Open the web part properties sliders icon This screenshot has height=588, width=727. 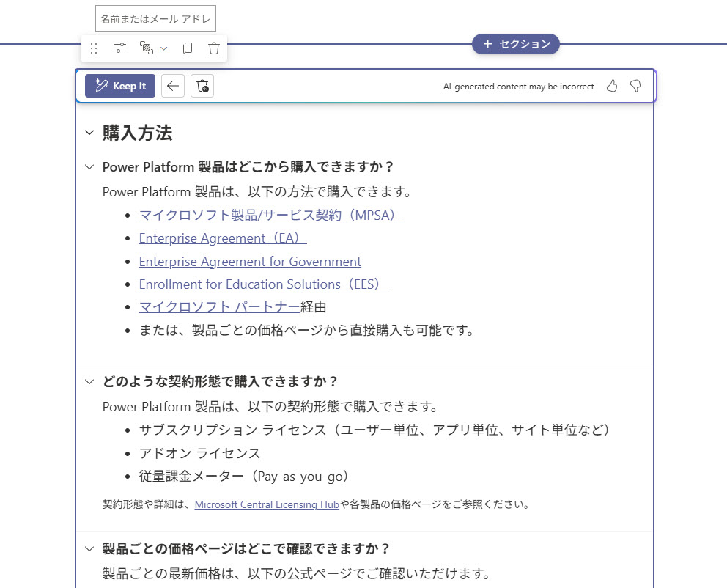coord(120,48)
